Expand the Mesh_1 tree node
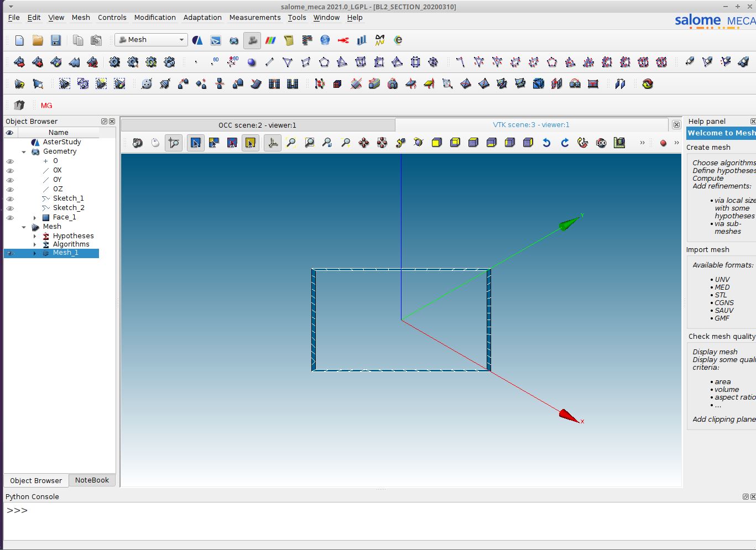 [x=35, y=253]
